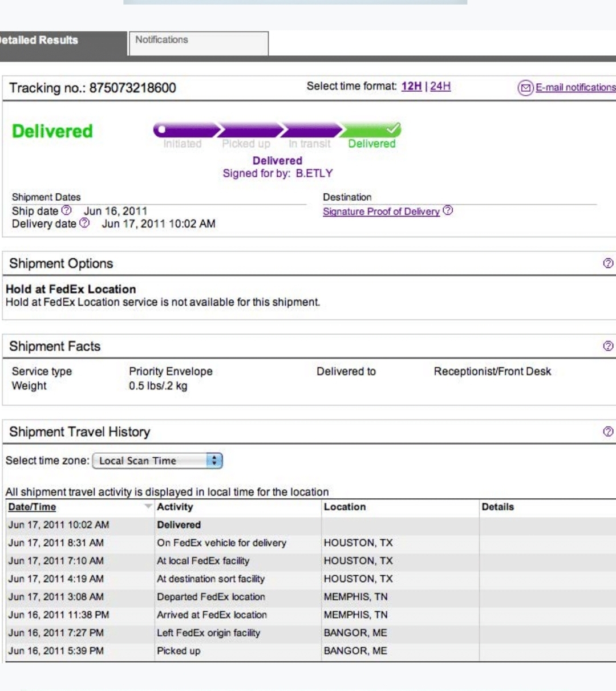This screenshot has height=691, width=616.
Task: Select the Delivered row in travel history
Action: pyautogui.click(x=179, y=525)
